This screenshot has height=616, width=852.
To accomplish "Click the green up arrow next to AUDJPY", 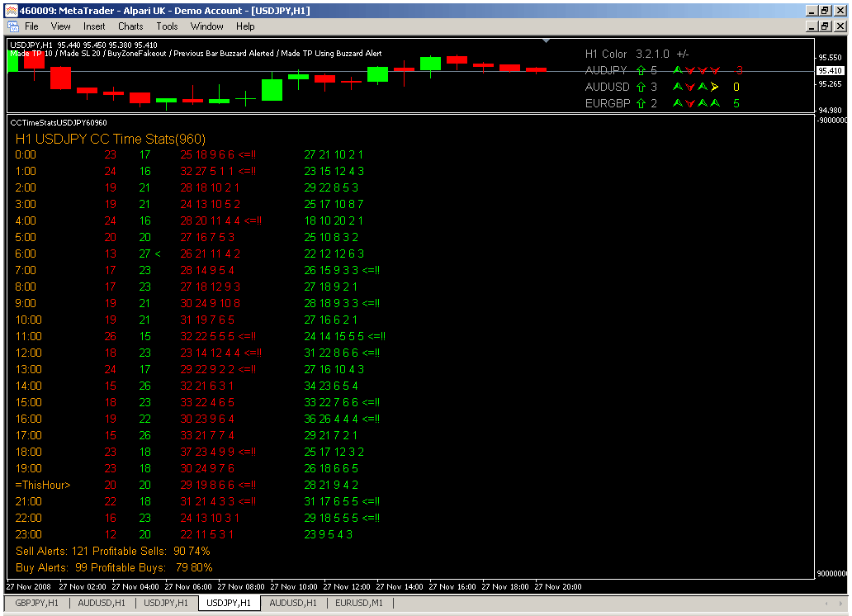I will click(x=640, y=70).
